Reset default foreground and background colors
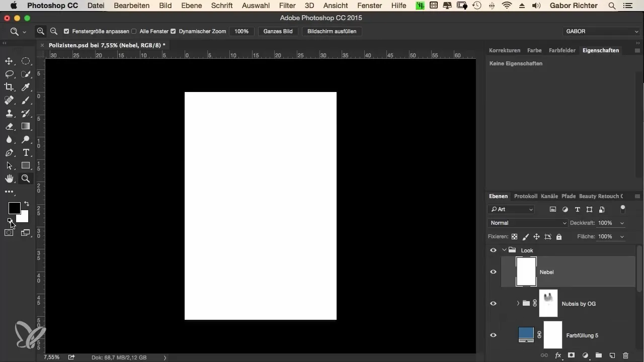 (10, 221)
